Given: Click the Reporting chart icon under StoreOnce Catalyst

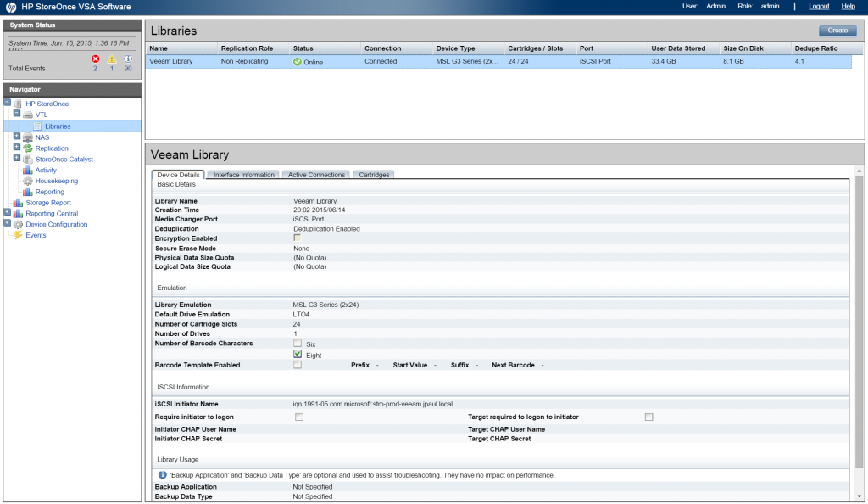Looking at the screenshot, I should (x=28, y=192).
